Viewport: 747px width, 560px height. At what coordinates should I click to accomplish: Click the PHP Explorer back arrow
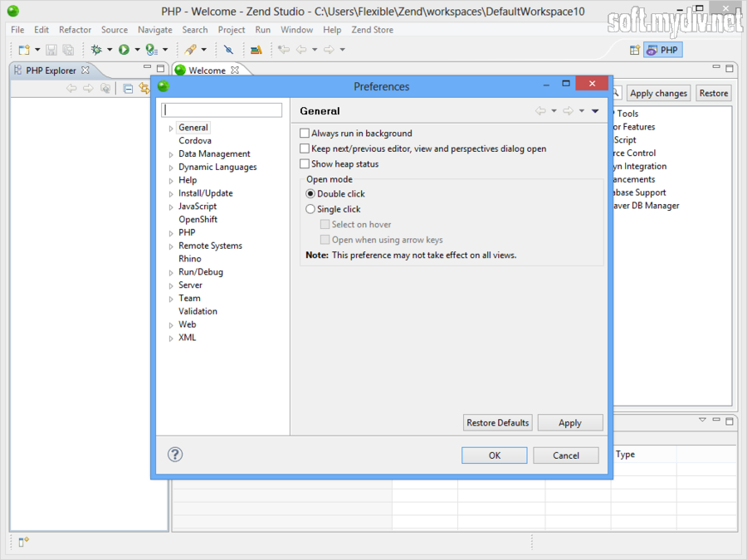pos(71,89)
